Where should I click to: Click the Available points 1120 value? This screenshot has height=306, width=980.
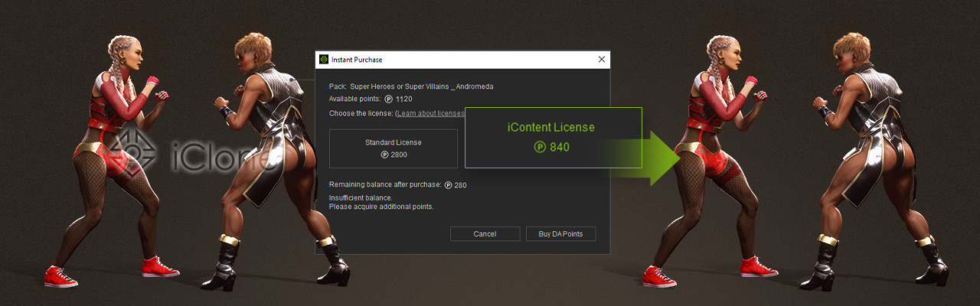pos(404,99)
